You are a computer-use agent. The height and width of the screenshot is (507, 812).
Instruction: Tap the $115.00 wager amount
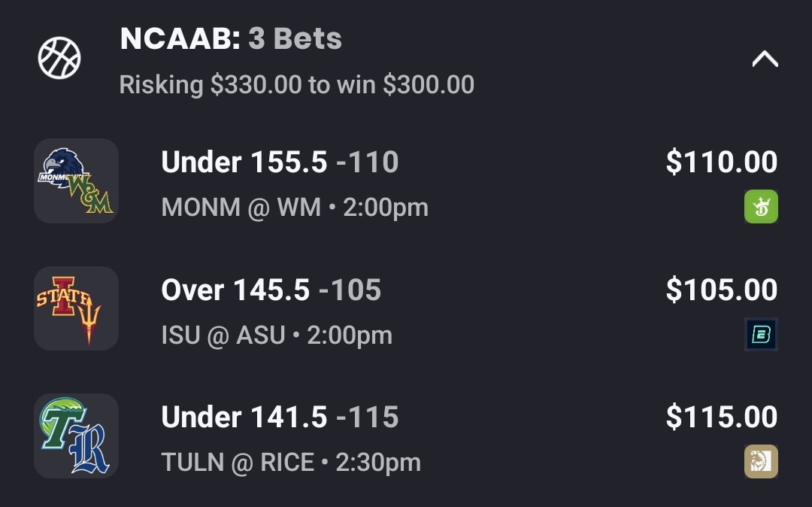tap(721, 417)
